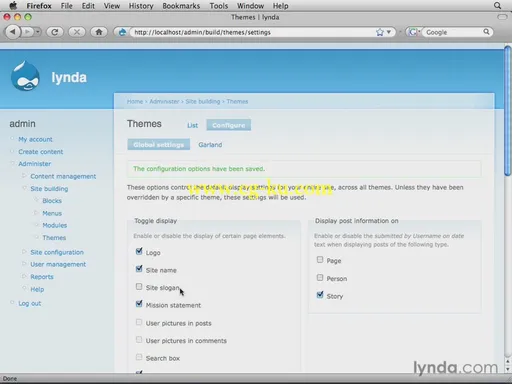Expand the Site configuration arrow
Screen dimensions: 512x384
pos(24,251)
